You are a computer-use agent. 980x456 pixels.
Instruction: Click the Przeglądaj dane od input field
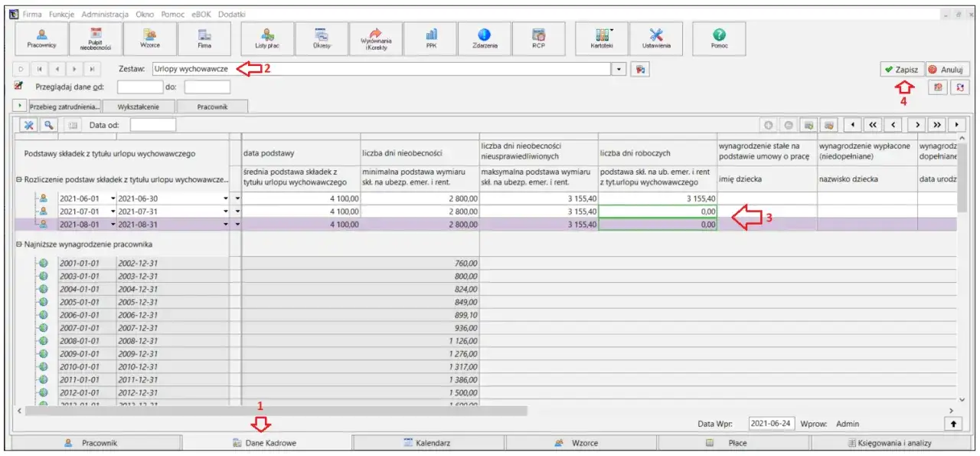(x=139, y=87)
